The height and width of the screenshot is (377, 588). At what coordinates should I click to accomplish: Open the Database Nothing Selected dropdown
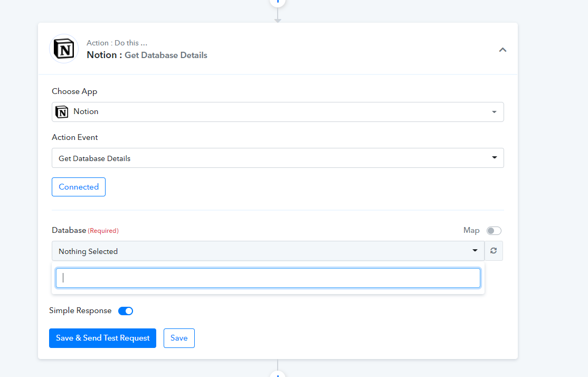click(x=268, y=251)
